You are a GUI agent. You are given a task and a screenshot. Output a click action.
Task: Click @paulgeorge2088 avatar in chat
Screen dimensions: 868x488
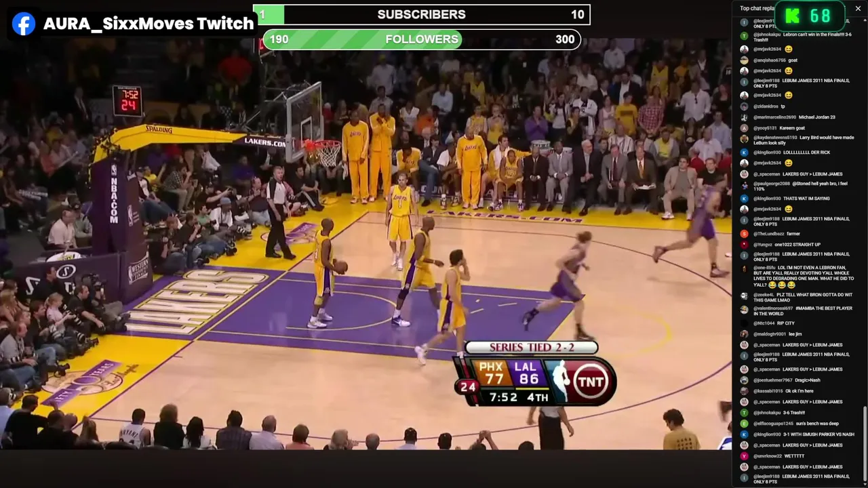[744, 185]
